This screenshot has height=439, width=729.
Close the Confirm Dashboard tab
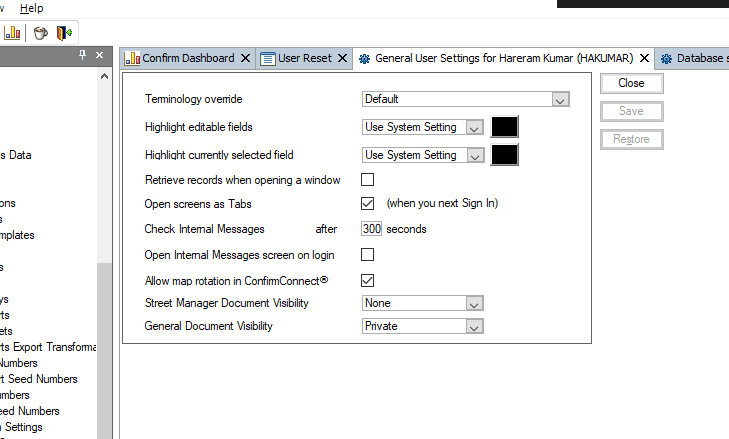245,59
